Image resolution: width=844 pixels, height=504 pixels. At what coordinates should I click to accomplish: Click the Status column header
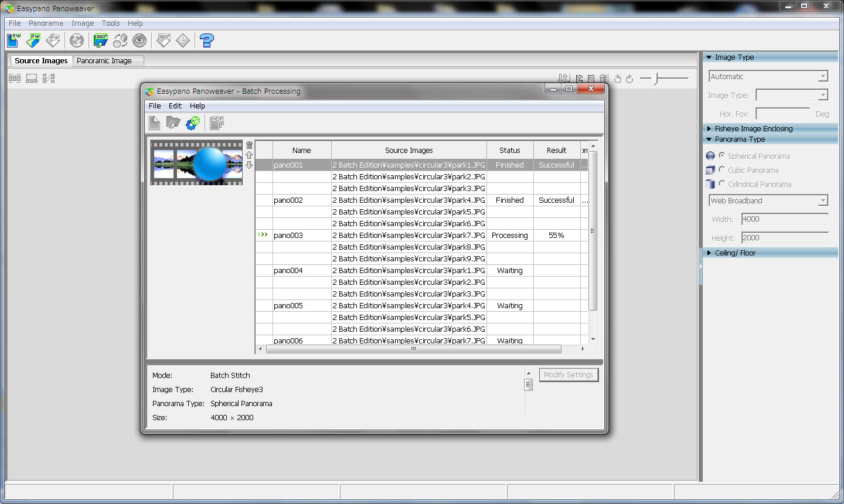[x=510, y=150]
